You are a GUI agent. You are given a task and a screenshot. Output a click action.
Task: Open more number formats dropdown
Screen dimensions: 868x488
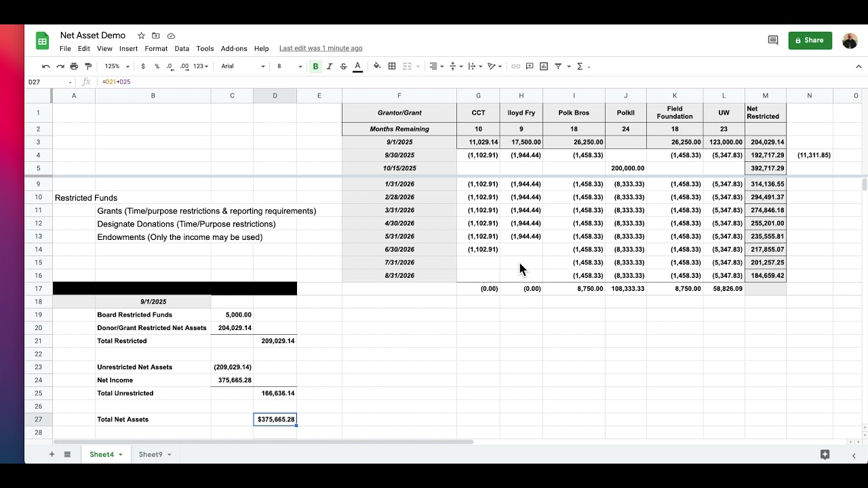pos(201,66)
